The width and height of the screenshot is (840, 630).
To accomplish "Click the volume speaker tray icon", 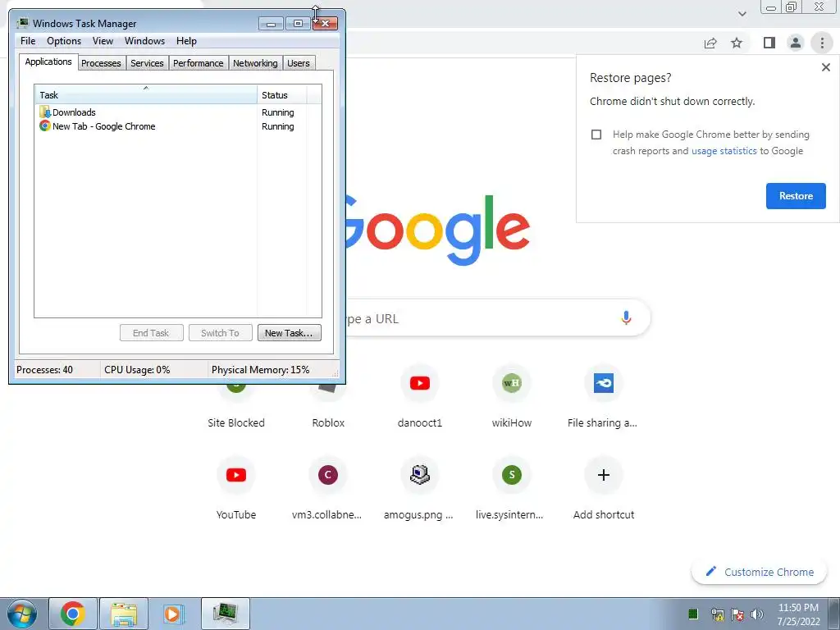I will pyautogui.click(x=756, y=614).
